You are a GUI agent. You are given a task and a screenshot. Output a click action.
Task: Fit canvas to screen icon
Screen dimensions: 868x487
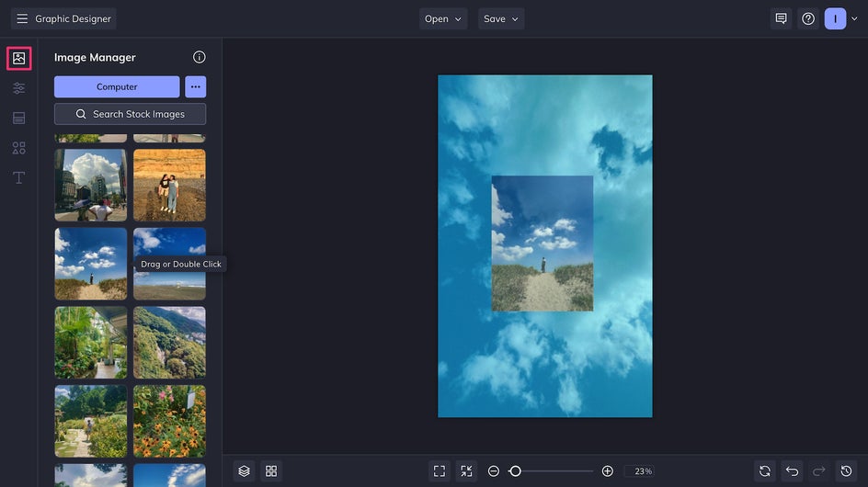[x=440, y=471]
